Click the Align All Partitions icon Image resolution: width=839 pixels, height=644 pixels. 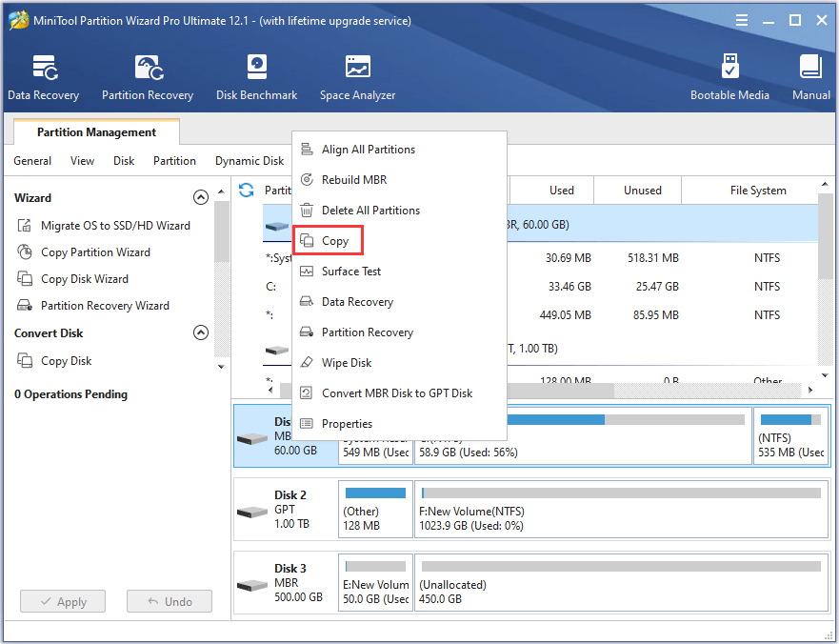(x=307, y=149)
